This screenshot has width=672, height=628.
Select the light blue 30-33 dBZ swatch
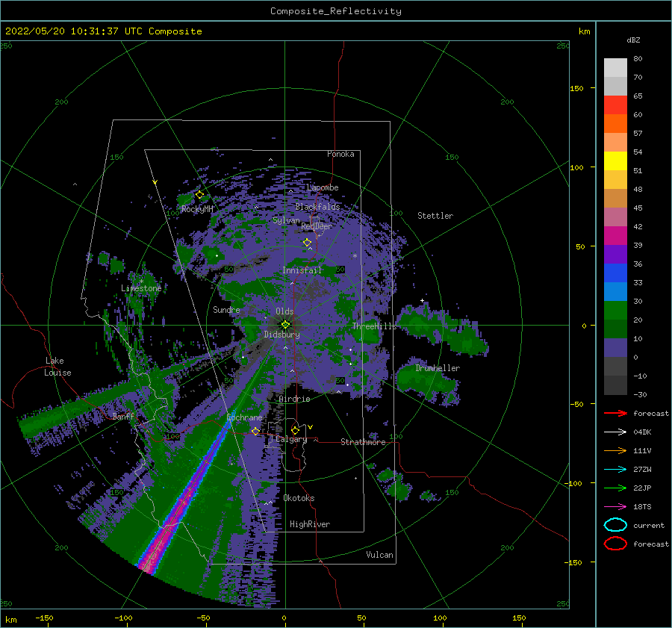click(615, 291)
